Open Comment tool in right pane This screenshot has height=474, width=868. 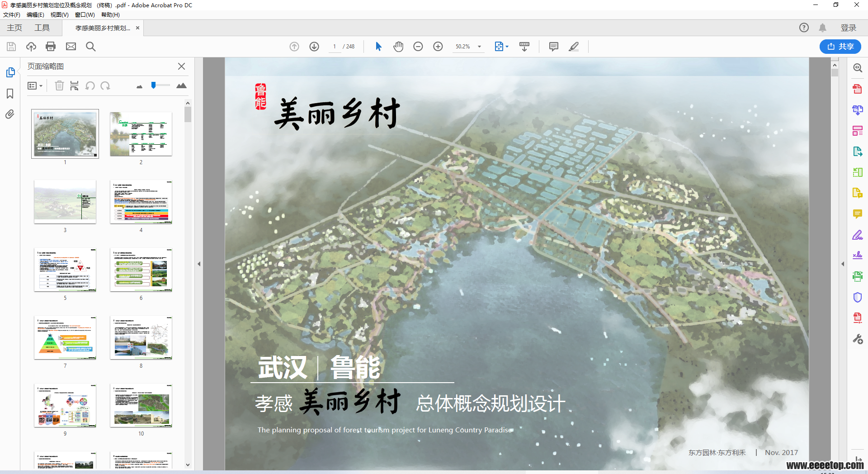(x=857, y=214)
